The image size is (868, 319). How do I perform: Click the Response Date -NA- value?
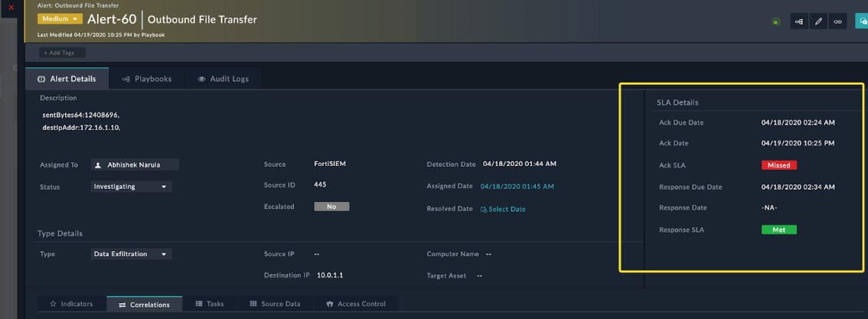[x=769, y=208]
